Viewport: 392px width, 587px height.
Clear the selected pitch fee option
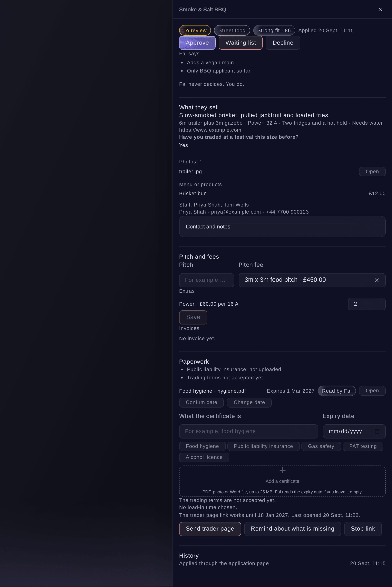coord(377,280)
